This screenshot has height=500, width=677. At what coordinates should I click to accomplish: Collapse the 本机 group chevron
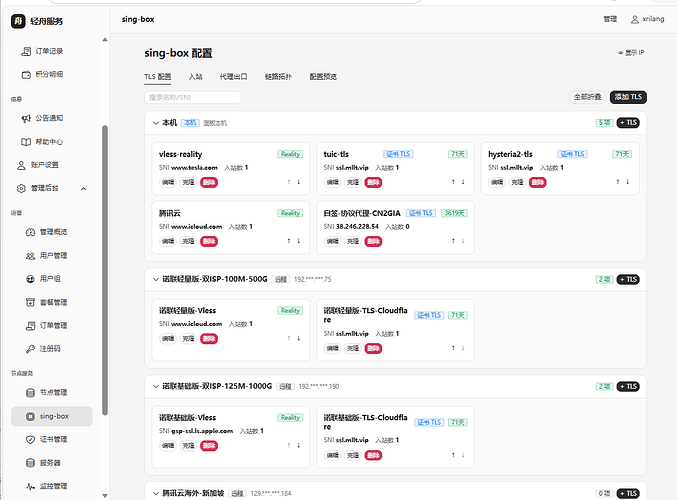tap(156, 123)
